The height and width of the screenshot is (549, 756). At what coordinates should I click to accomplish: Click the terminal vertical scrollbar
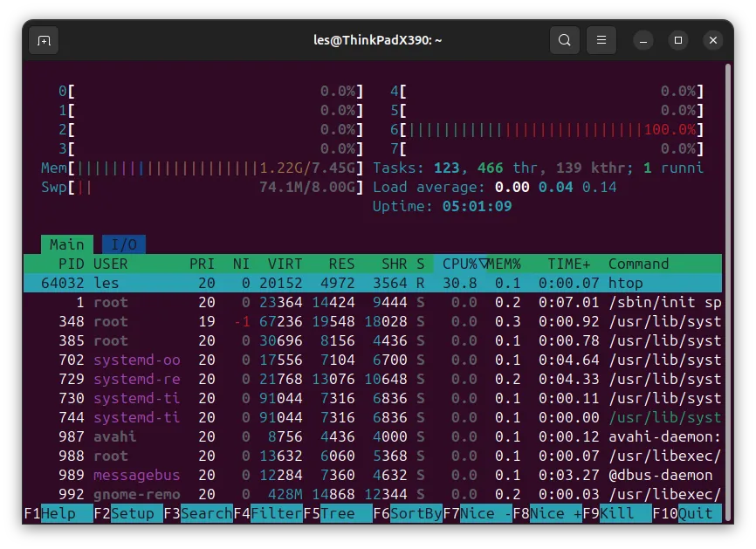click(729, 289)
